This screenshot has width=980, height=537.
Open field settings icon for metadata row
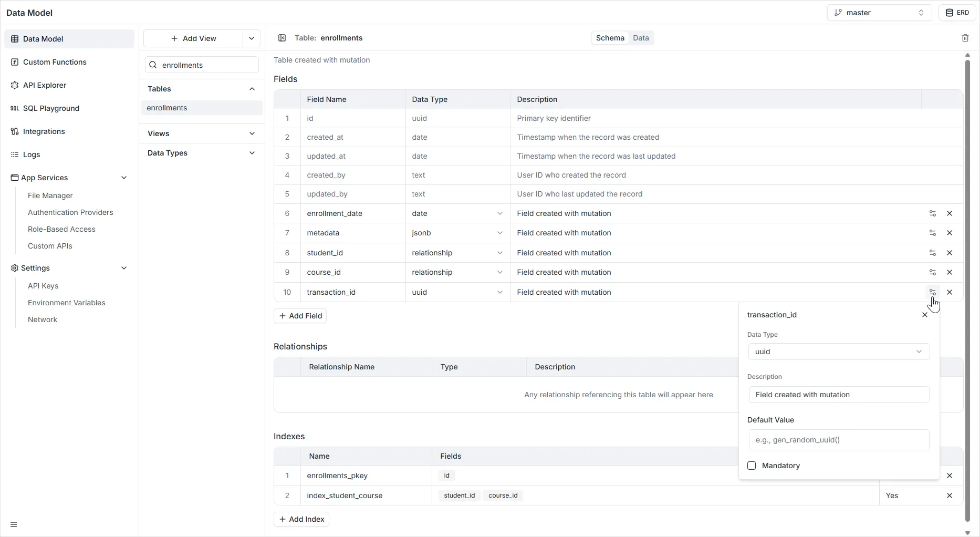tap(932, 233)
